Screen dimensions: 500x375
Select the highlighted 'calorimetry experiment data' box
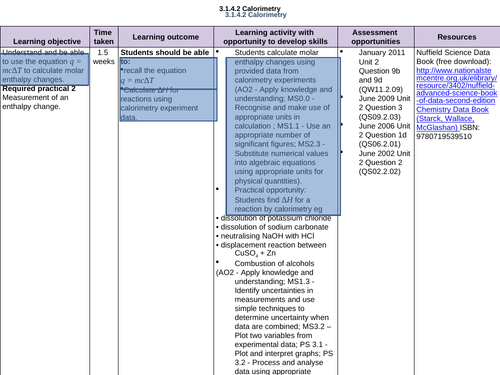point(168,105)
